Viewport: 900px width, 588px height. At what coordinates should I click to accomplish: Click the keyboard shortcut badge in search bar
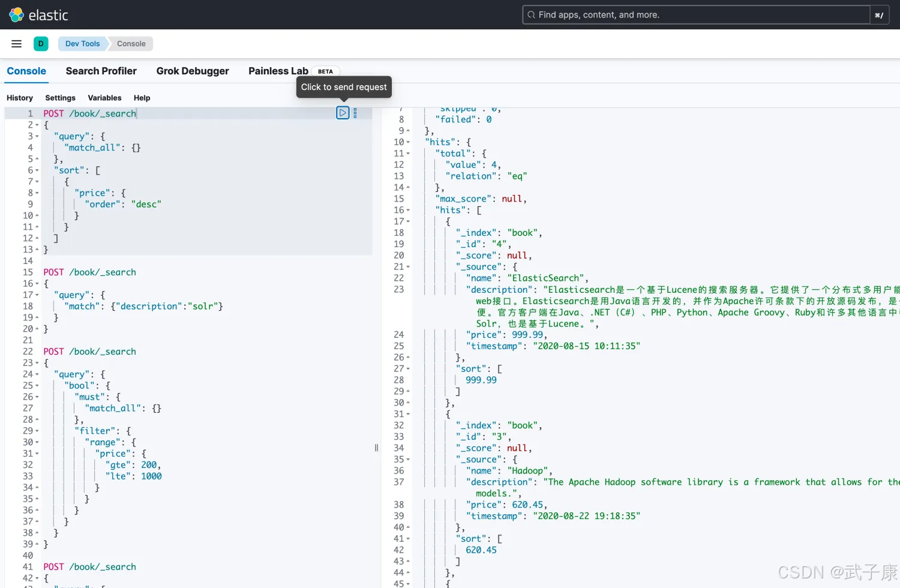pyautogui.click(x=879, y=15)
